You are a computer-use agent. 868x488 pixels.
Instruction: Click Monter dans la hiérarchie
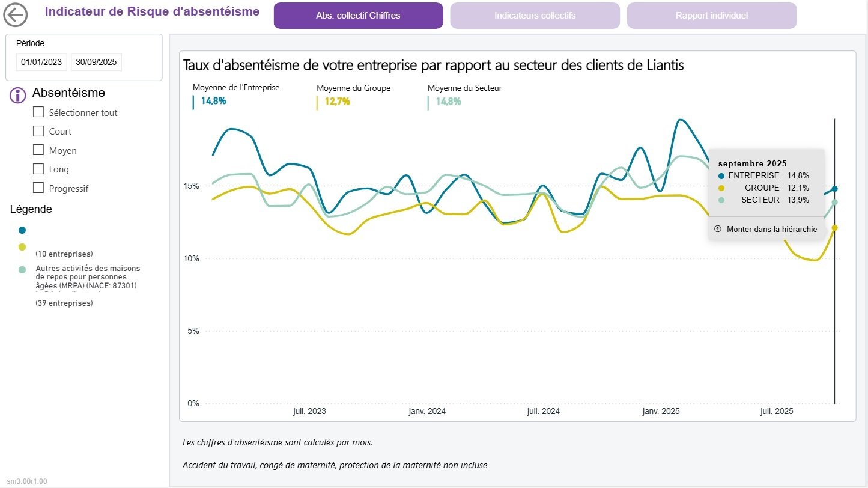click(771, 229)
